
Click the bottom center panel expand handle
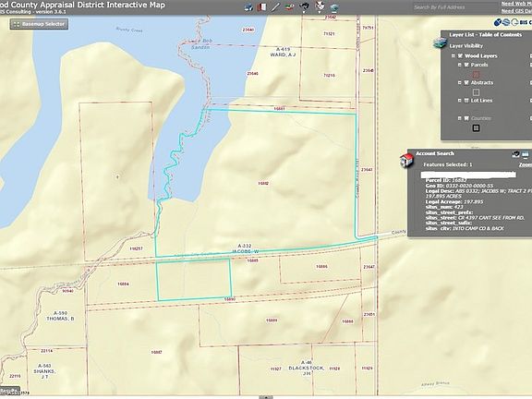[x=266, y=397]
